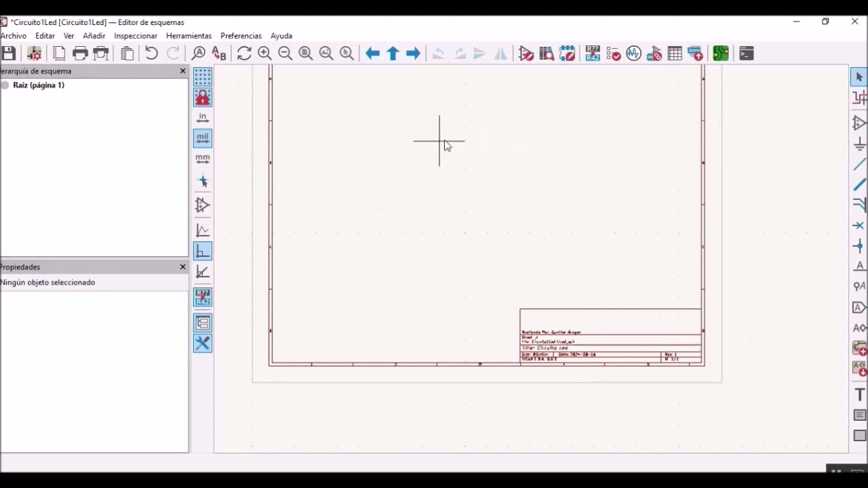Generate the bill of materials
This screenshot has height=488, width=868.
point(695,54)
